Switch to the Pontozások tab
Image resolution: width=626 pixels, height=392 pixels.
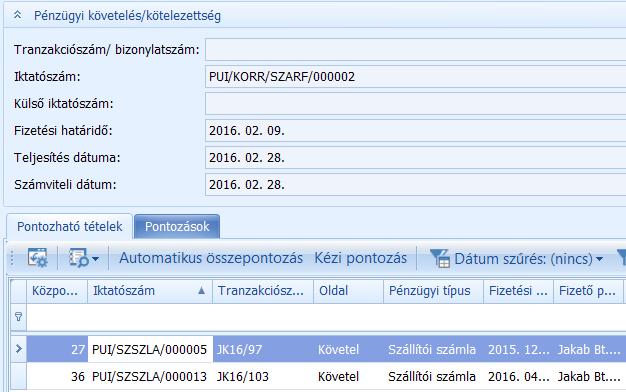pyautogui.click(x=177, y=226)
